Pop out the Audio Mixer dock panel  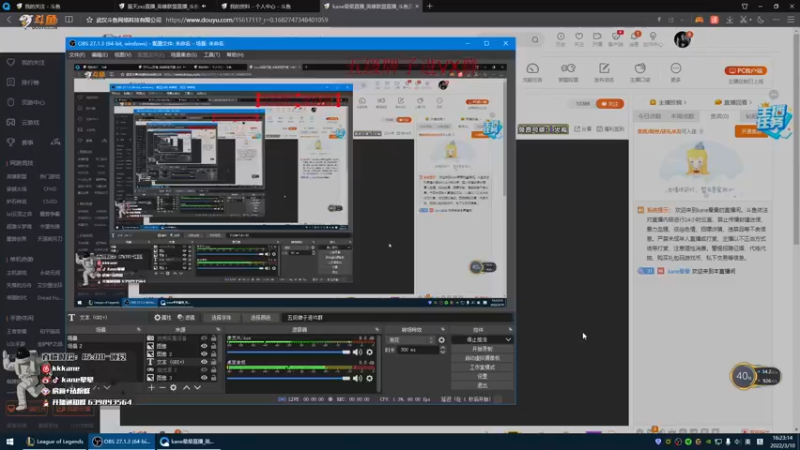tap(377, 330)
